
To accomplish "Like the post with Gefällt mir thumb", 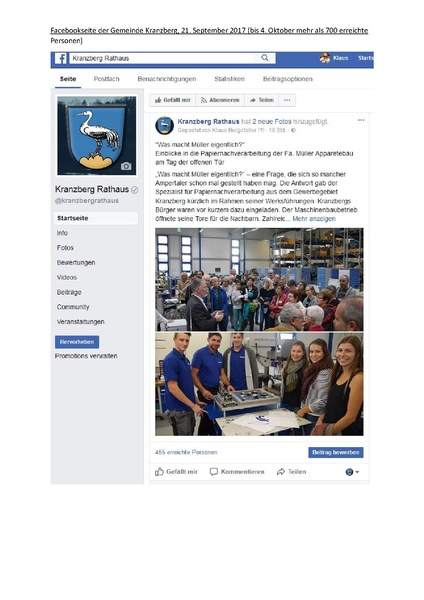I will pos(176,472).
